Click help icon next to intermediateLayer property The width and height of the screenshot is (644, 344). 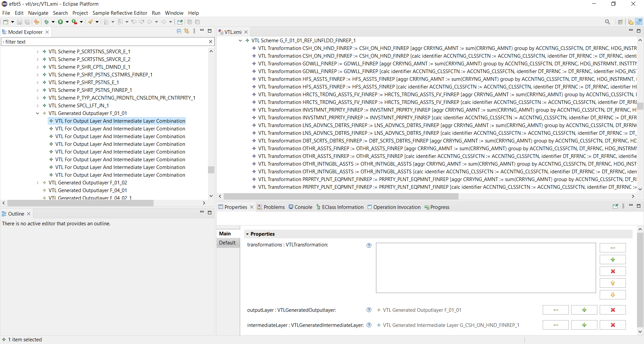(x=369, y=325)
